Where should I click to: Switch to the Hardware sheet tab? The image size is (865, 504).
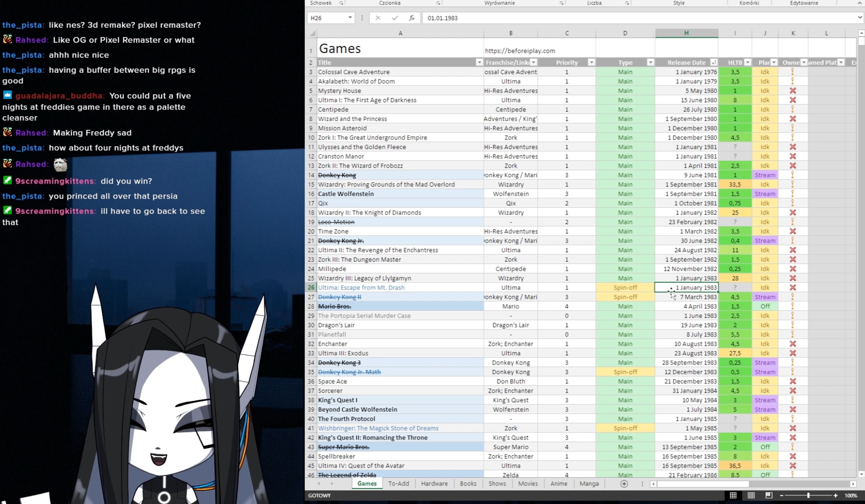pyautogui.click(x=434, y=484)
